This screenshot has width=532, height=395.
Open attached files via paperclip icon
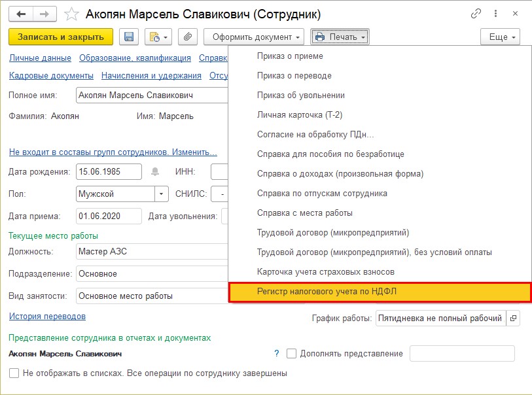pyautogui.click(x=188, y=37)
